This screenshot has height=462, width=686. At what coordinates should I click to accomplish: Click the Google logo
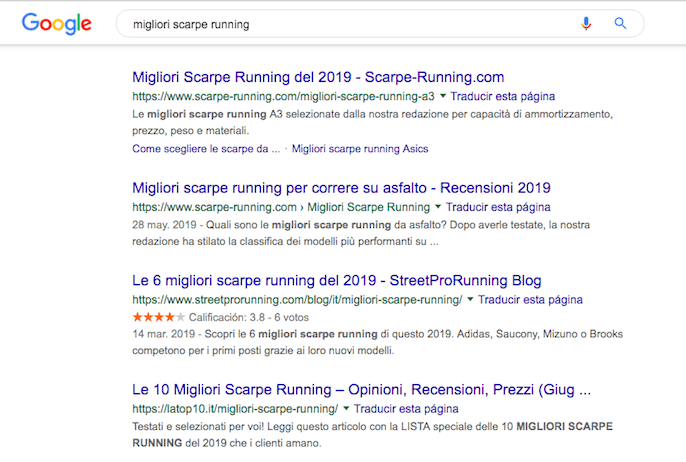point(57,24)
